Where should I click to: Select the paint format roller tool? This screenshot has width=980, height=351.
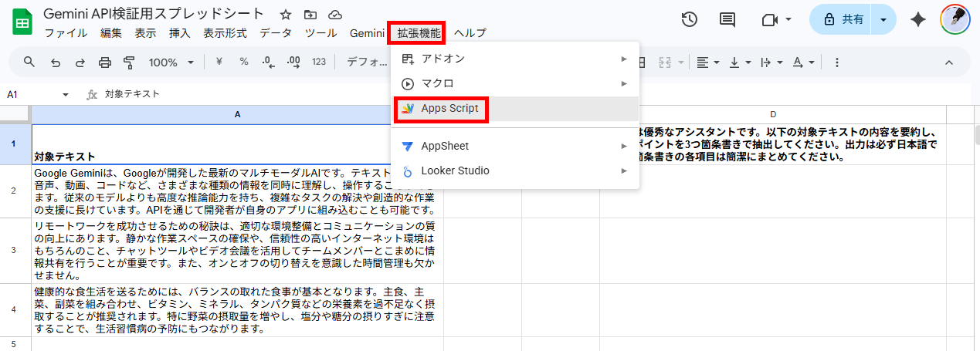pyautogui.click(x=129, y=62)
